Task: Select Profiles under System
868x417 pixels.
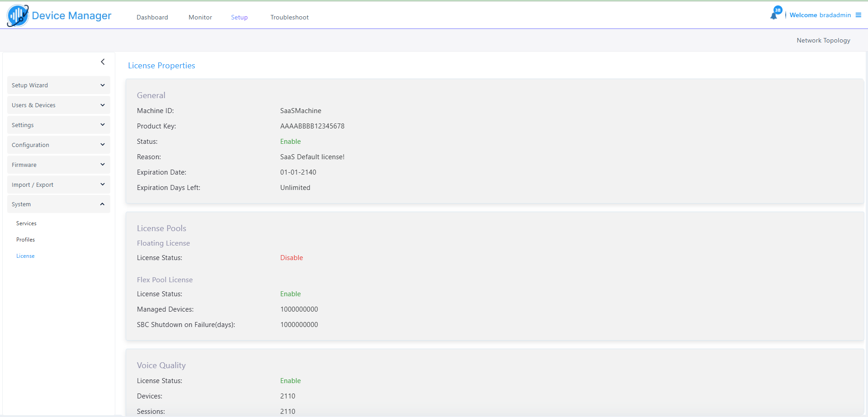Action: tap(25, 240)
